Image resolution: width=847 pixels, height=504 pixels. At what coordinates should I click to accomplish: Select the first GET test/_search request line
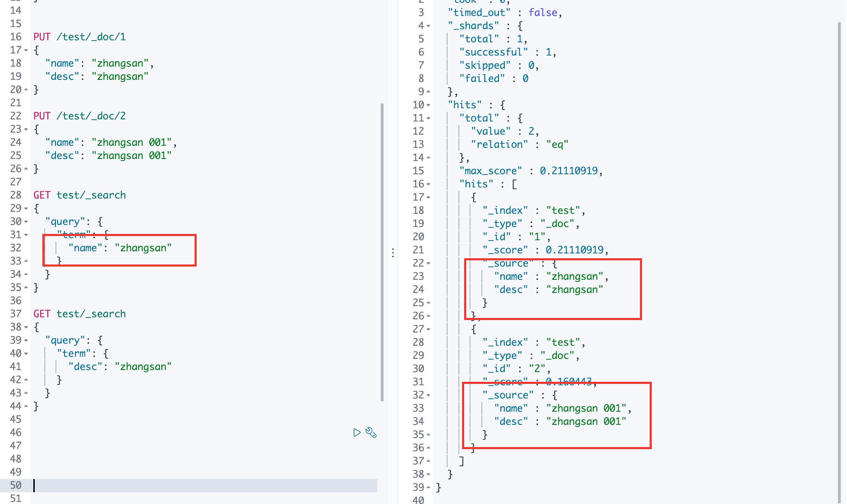coord(80,195)
